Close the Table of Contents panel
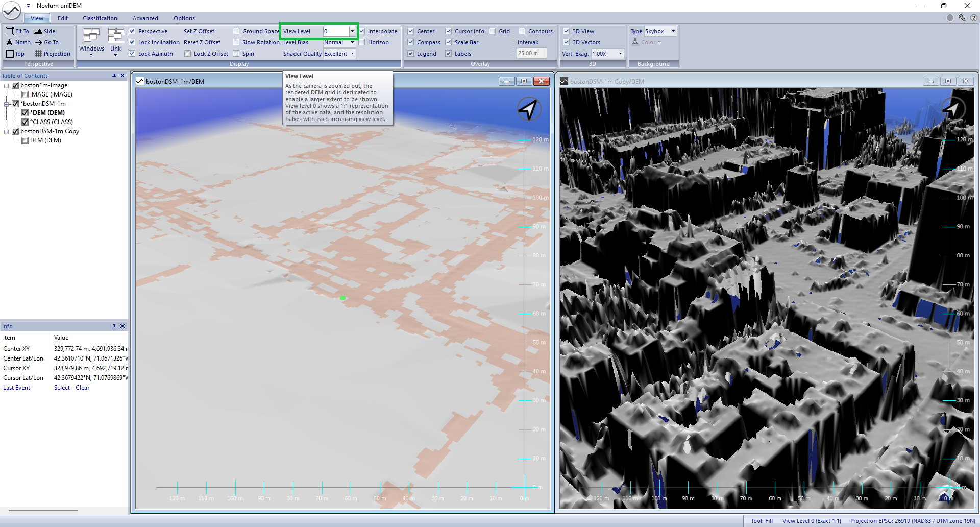The image size is (980, 527). pyautogui.click(x=122, y=76)
